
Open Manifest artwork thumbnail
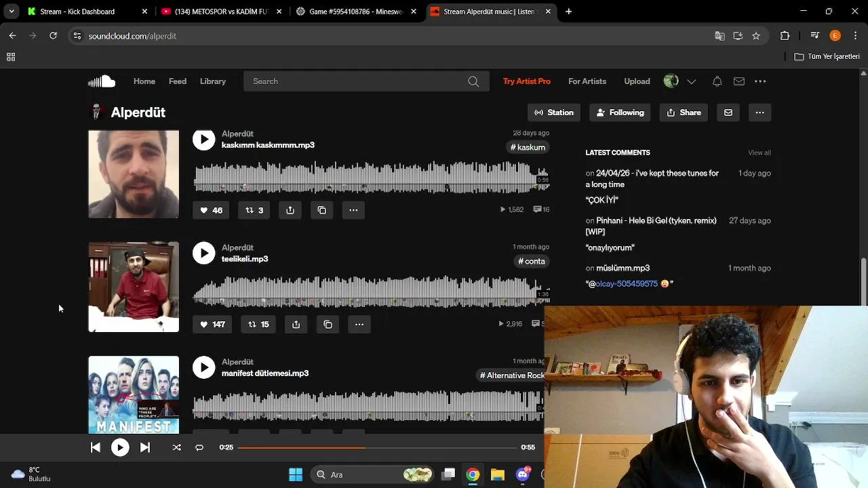point(134,394)
